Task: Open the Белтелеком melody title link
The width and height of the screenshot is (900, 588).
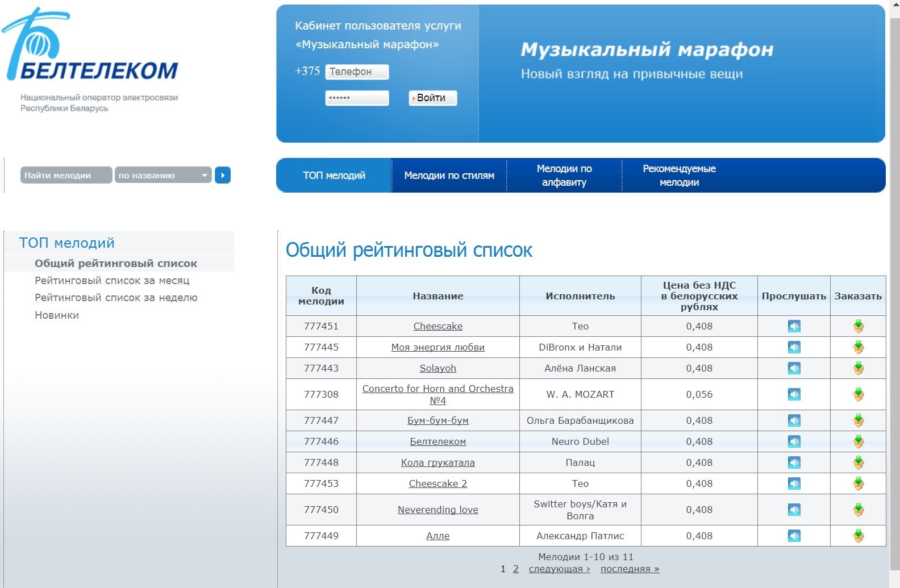Action: tap(438, 441)
